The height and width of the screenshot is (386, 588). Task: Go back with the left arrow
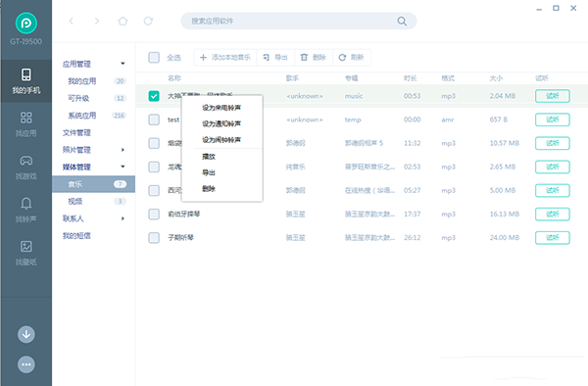tap(72, 21)
